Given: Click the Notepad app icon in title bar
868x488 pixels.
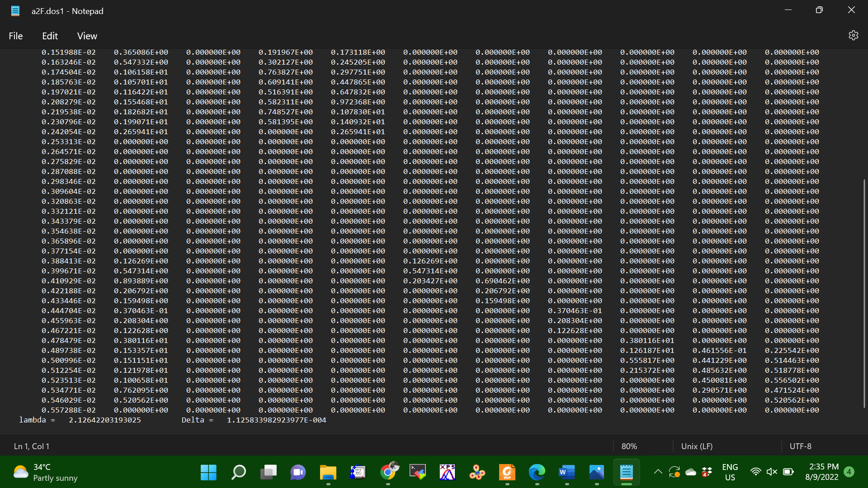Looking at the screenshot, I should tap(15, 11).
